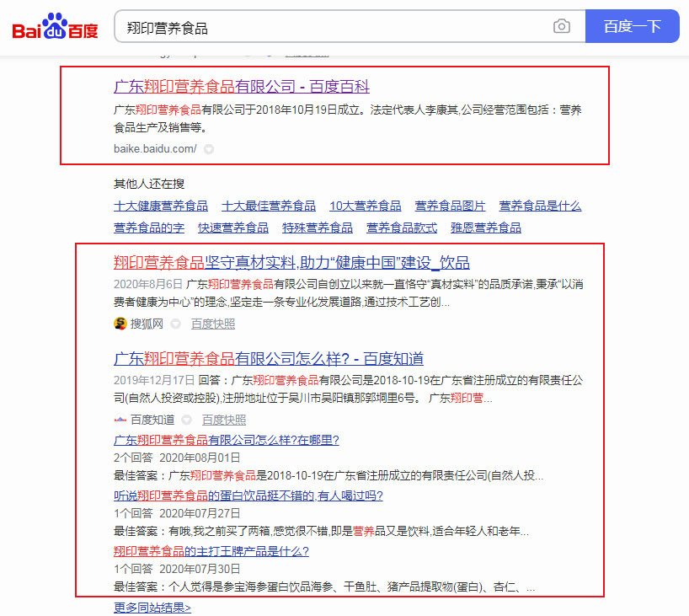
Task: Click the date 2020年8月6日 in snippet
Action: point(148,284)
